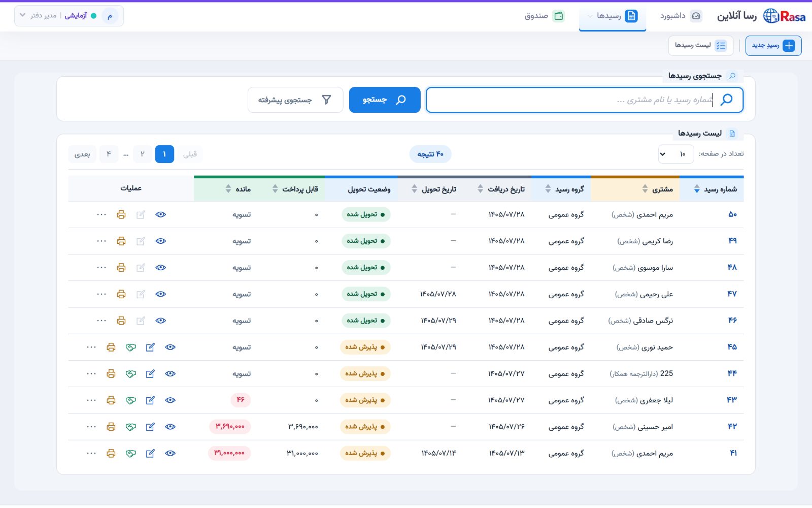Screen dimensions: 812x508
Task: View receipt 49 using the eye icon
Action: pyautogui.click(x=161, y=241)
